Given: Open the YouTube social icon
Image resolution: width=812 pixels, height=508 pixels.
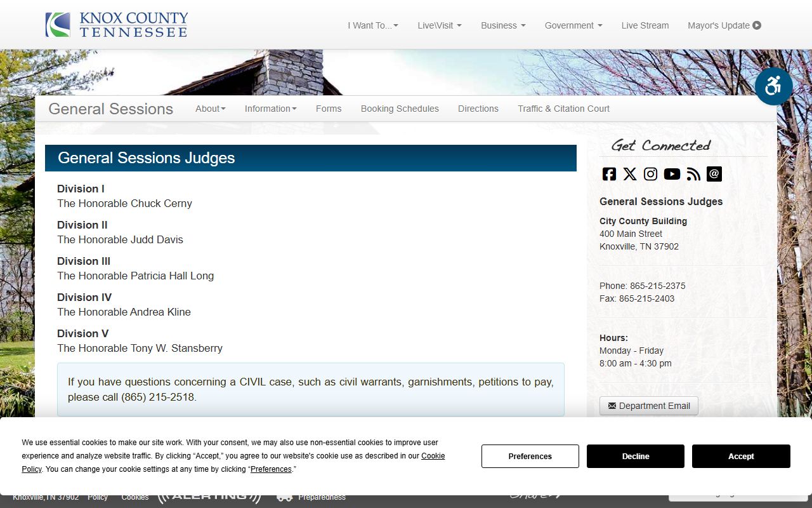Looking at the screenshot, I should click(x=672, y=174).
